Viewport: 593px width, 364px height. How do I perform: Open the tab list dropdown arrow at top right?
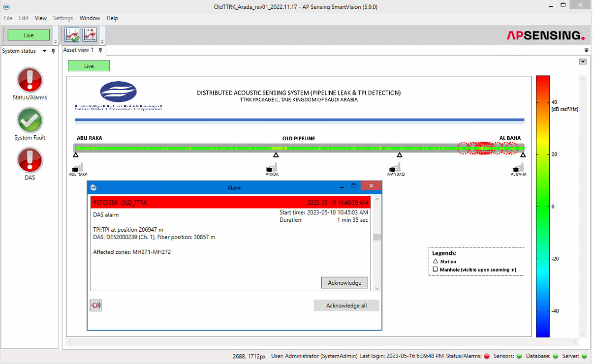[x=587, y=50]
